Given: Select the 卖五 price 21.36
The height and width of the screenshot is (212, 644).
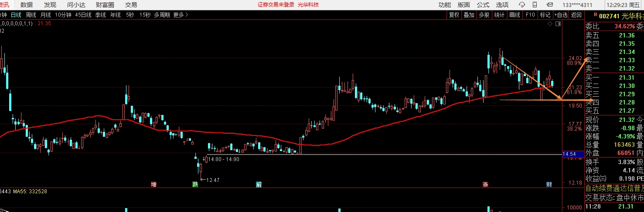Looking at the screenshot, I should coord(627,35).
